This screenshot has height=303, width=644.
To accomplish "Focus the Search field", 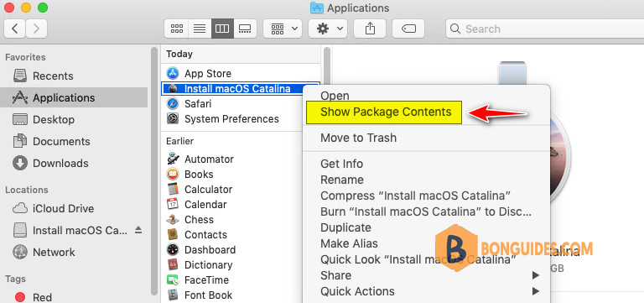I will [x=544, y=29].
